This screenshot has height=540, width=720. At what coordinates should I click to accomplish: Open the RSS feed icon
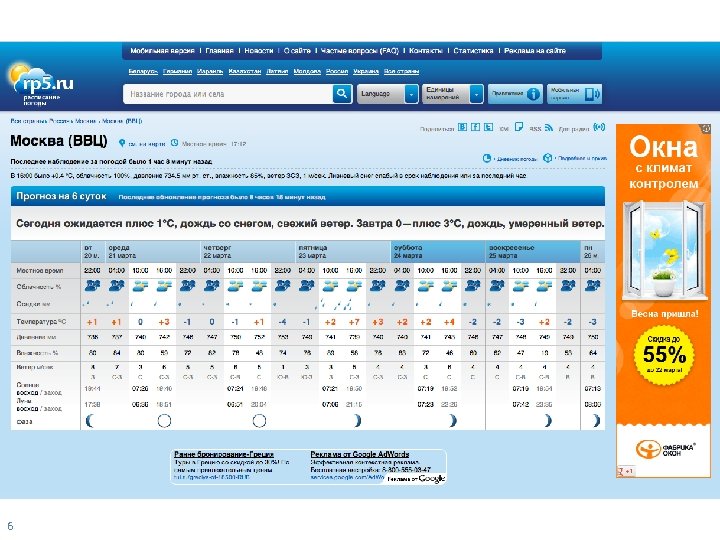click(x=549, y=128)
